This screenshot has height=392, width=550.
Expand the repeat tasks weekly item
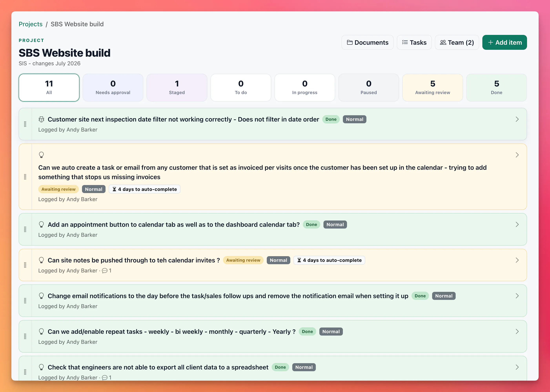(x=517, y=332)
